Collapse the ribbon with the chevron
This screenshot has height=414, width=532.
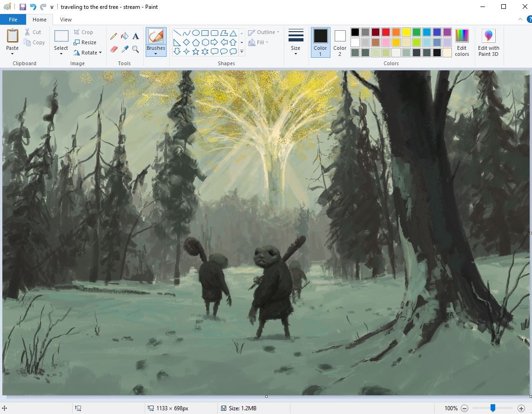click(x=520, y=20)
